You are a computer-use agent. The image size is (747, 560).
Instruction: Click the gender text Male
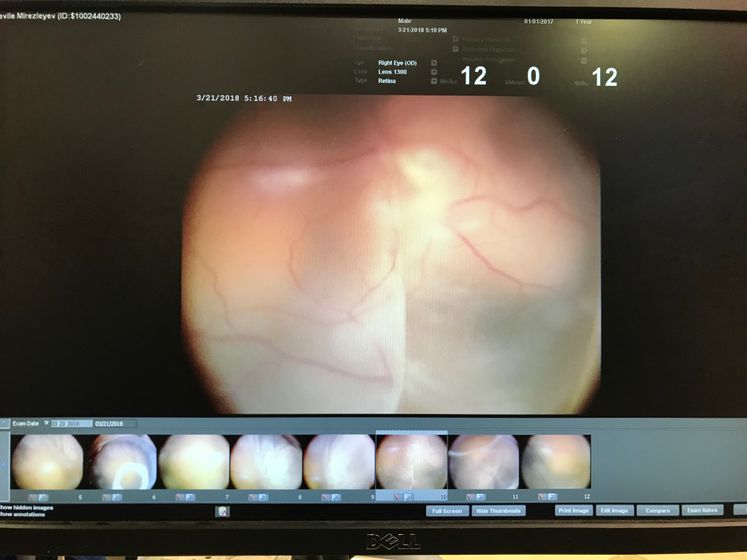404,21
